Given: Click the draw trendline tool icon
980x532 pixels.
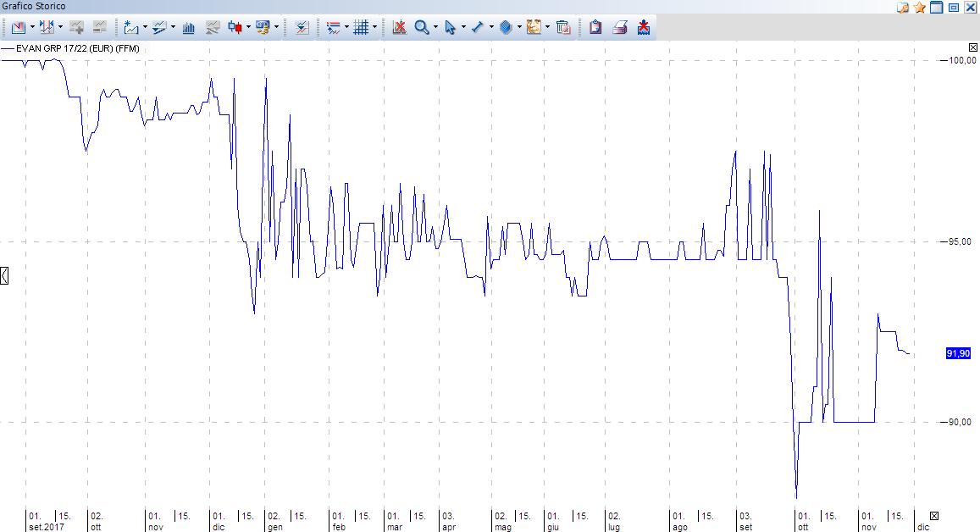Looking at the screenshot, I should [477, 28].
